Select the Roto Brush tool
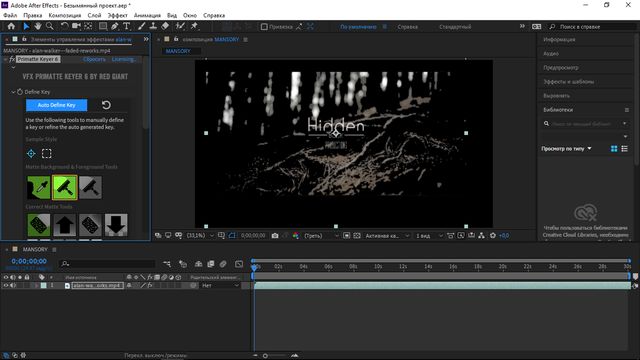Screen dimensions: 640x360 coord(180,26)
